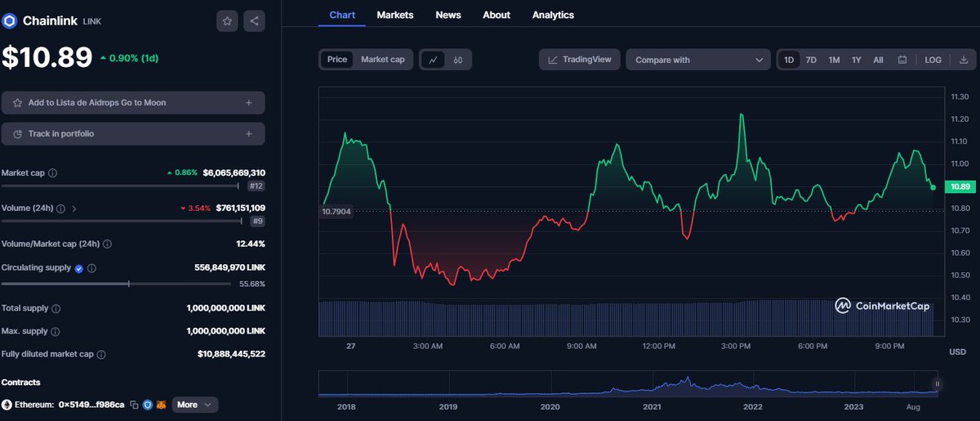This screenshot has height=421, width=980.
Task: Set chart range to All
Action: [878, 60]
